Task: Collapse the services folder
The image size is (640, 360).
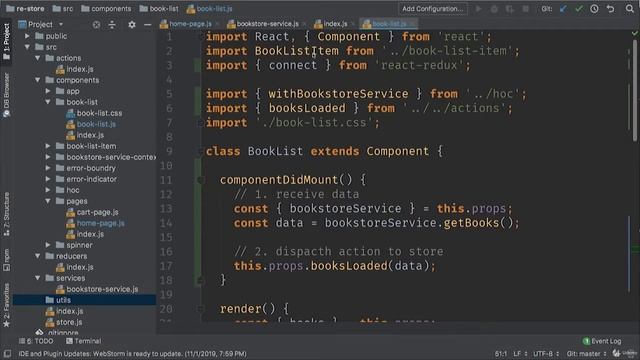Action: coord(38,278)
